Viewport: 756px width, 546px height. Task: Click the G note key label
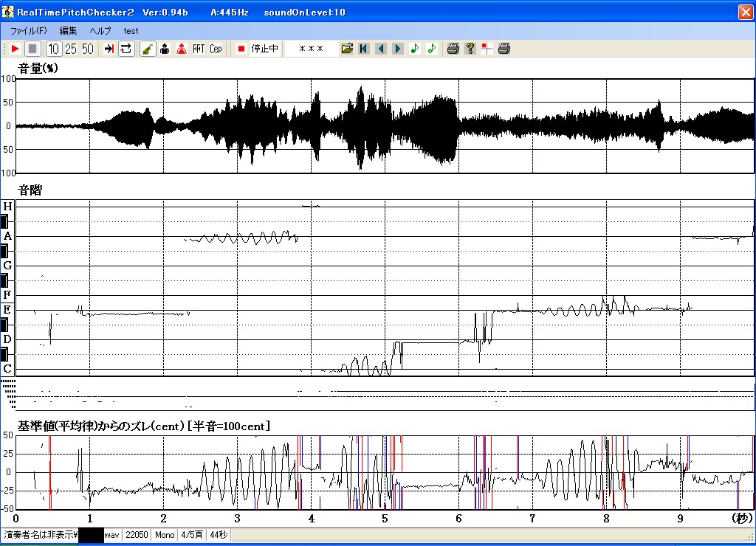tap(7, 265)
